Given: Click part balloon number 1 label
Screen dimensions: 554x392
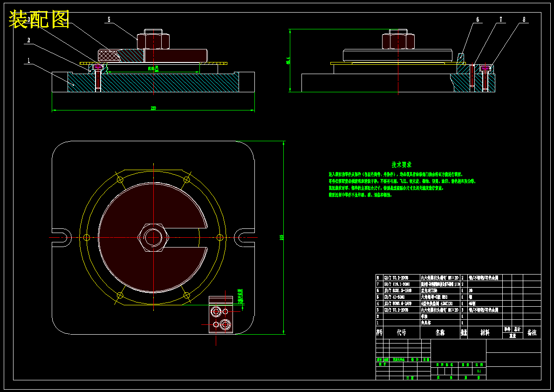Looking at the screenshot, I should 28,61.
